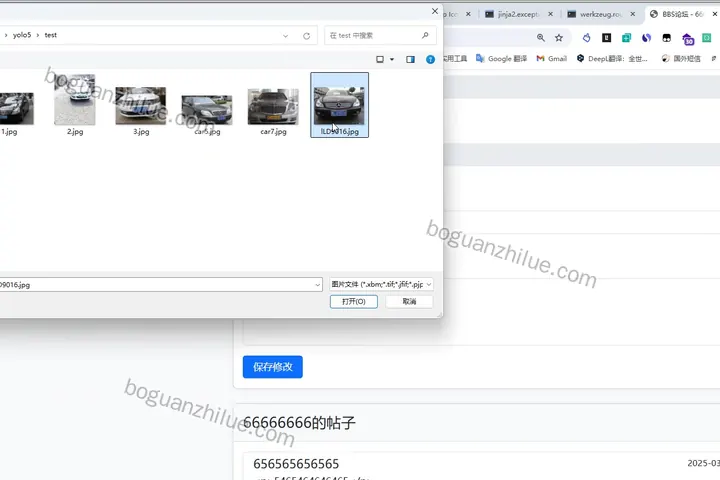Viewport: 720px width, 480px height.
Task: Click the test breadcrumb folder
Action: [x=51, y=35]
